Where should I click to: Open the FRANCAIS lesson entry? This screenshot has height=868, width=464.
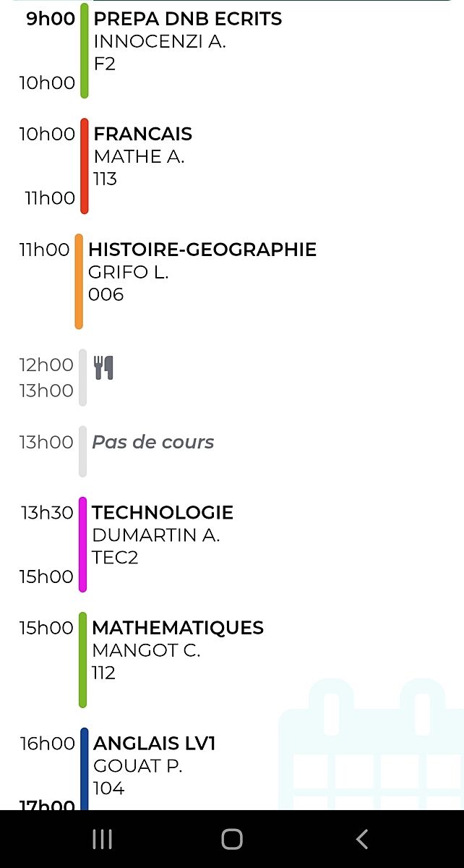(143, 135)
